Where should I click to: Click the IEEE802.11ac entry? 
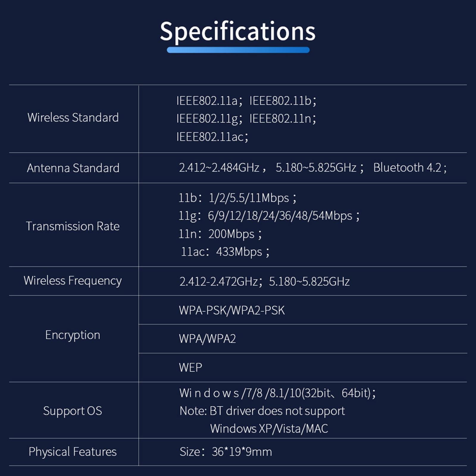point(212,137)
